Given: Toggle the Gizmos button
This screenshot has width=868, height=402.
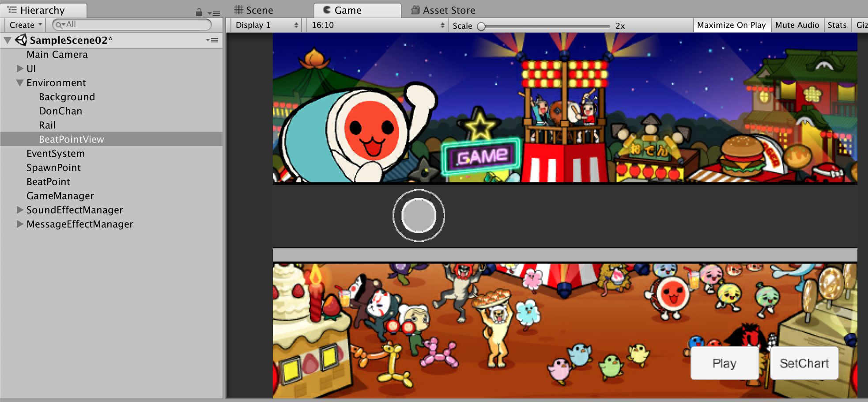Looking at the screenshot, I should pos(861,25).
